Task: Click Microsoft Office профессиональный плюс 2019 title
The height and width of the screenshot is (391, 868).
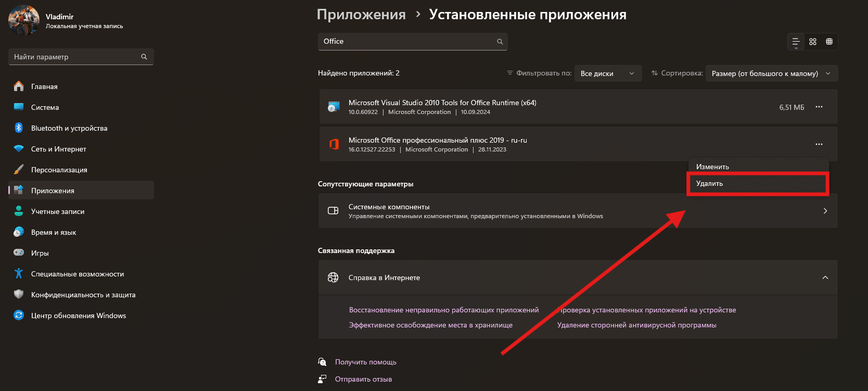Action: [438, 140]
